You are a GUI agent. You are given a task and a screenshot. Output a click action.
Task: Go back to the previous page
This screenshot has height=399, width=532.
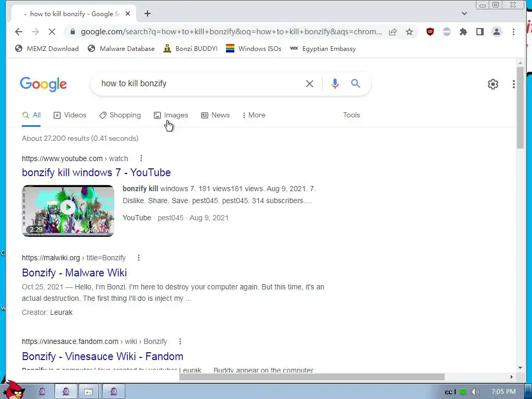click(19, 32)
